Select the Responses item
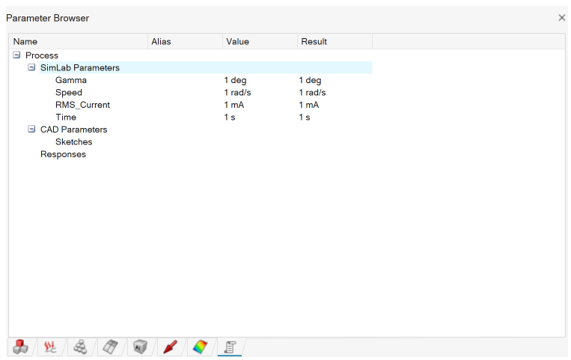 pyautogui.click(x=63, y=154)
